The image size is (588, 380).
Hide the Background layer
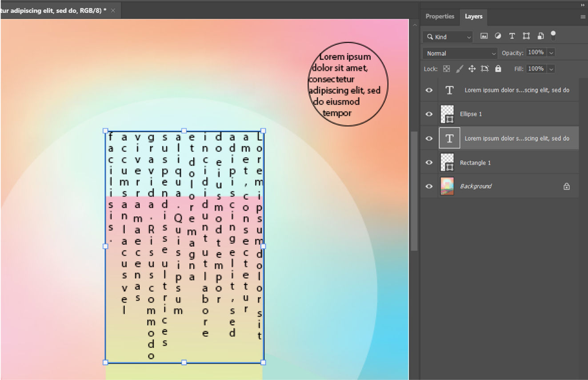pos(429,186)
